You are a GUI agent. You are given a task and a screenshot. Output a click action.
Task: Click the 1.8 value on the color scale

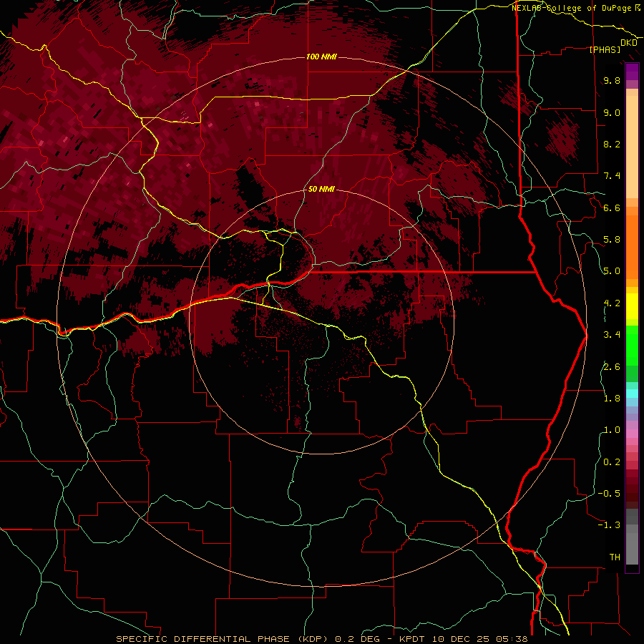(x=612, y=399)
